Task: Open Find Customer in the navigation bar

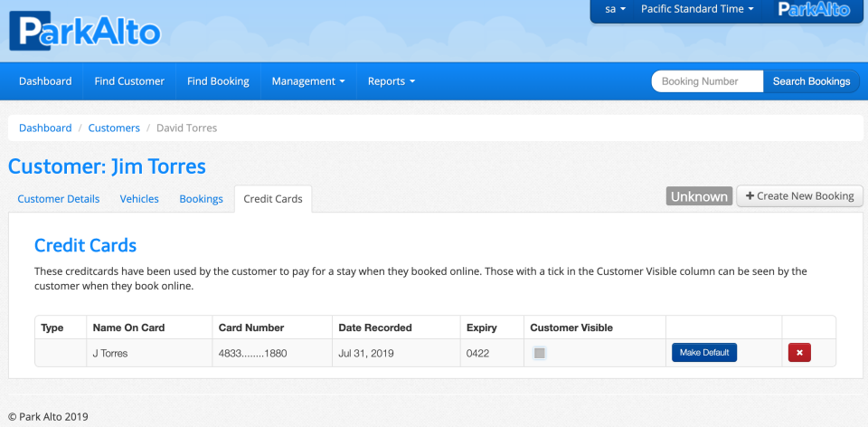Action: [129, 81]
